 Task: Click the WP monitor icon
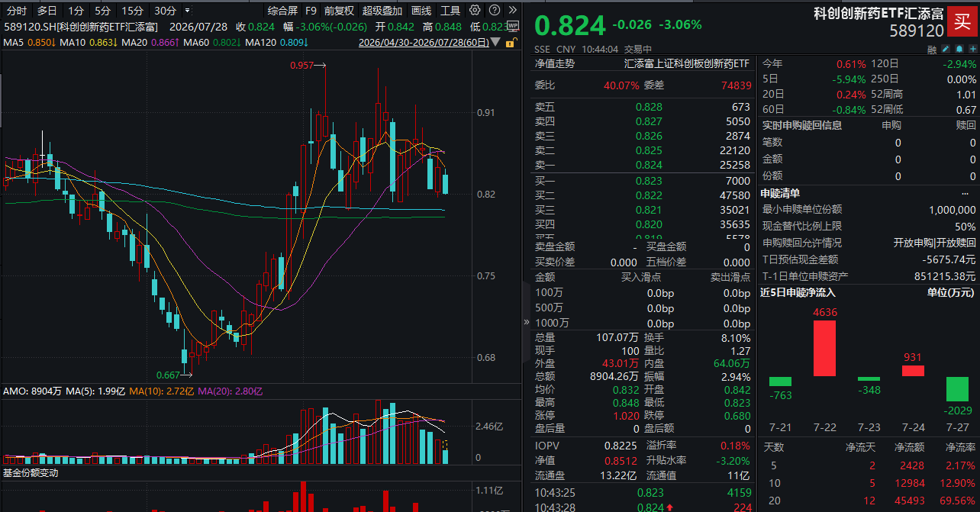513,26
